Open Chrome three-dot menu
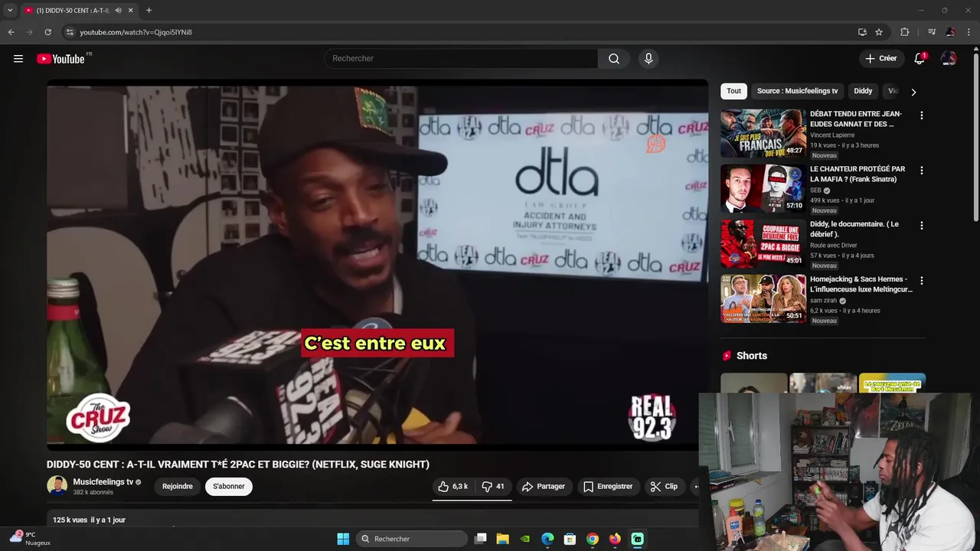Image resolution: width=980 pixels, height=551 pixels. pyautogui.click(x=969, y=32)
